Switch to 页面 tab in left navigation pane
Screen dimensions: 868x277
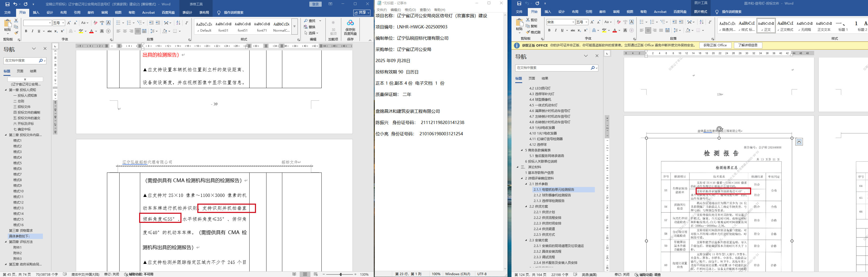point(20,71)
